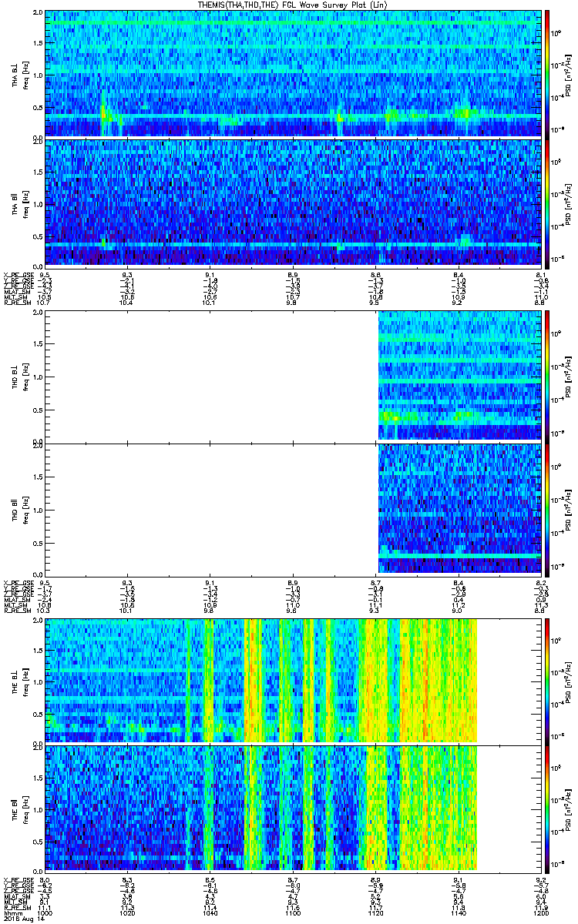Viewport: 578px width, 924px height.
Task: Click PSD [nT²/Hz] label beside THE B-parallel color bar
Action: (x=569, y=808)
